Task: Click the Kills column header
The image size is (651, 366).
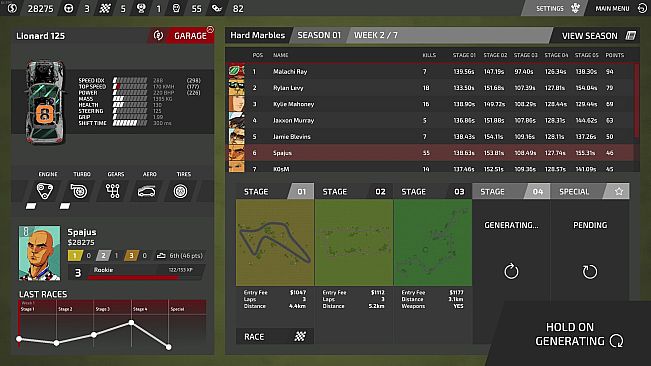Action: coord(429,55)
